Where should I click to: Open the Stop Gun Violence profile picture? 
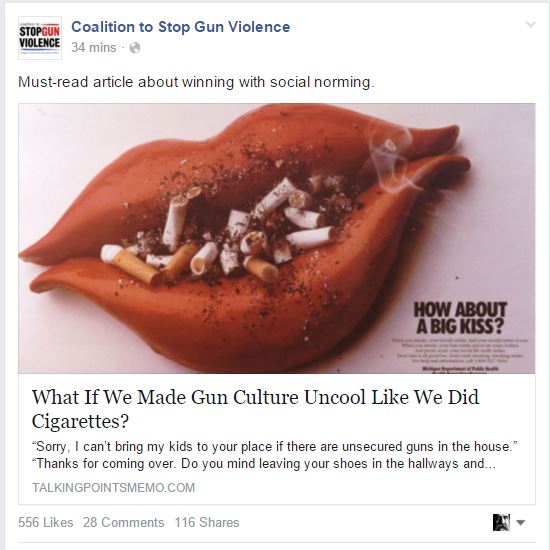40,38
